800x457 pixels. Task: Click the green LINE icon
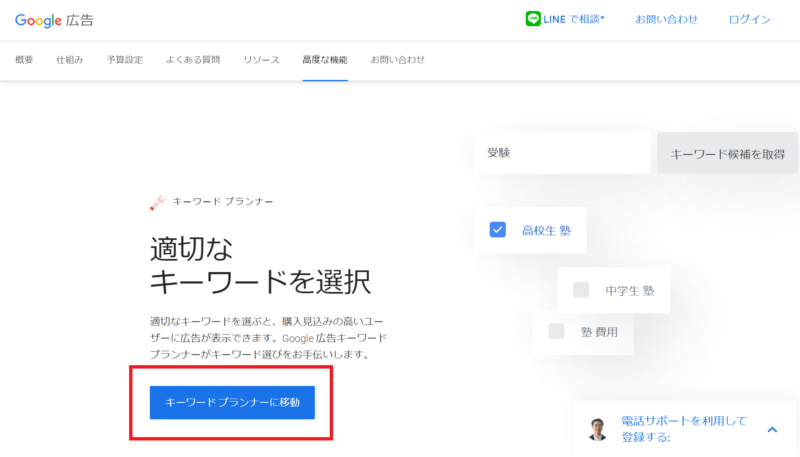coord(533,19)
